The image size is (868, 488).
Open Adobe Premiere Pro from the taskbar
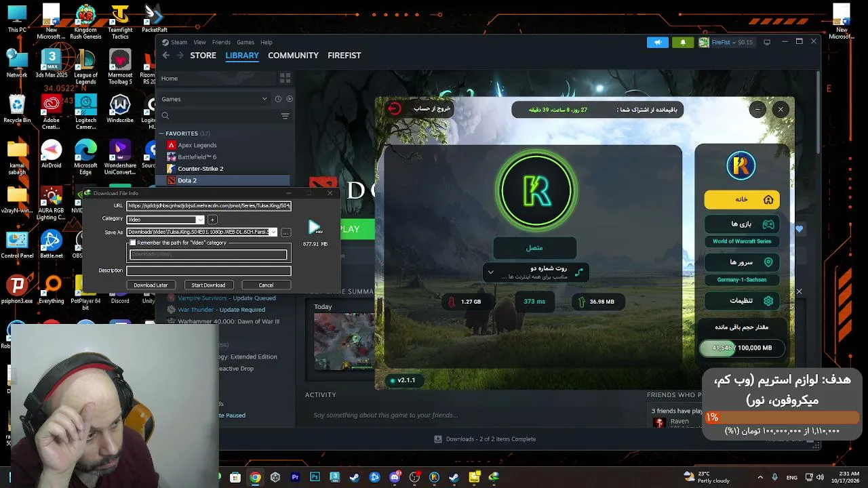click(x=295, y=477)
